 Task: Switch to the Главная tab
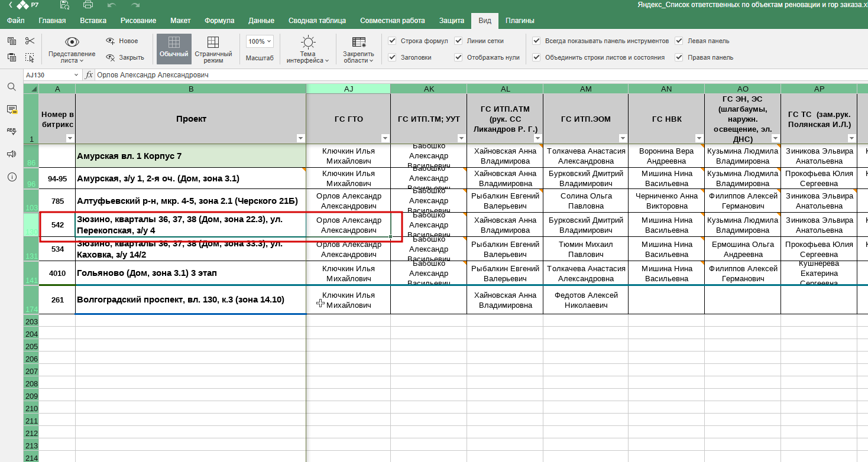coord(52,21)
